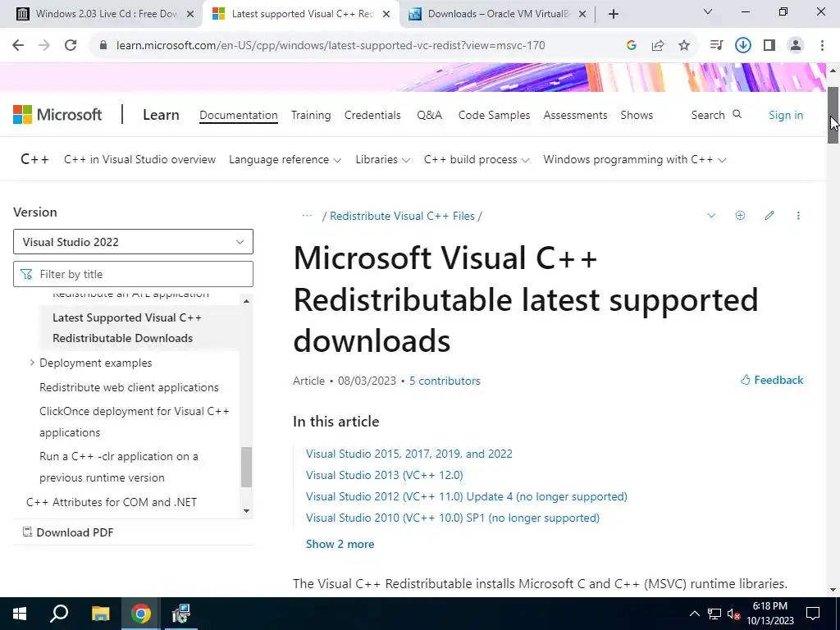Image resolution: width=840 pixels, height=630 pixels.
Task: Expand Show 2 more links
Action: [340, 544]
